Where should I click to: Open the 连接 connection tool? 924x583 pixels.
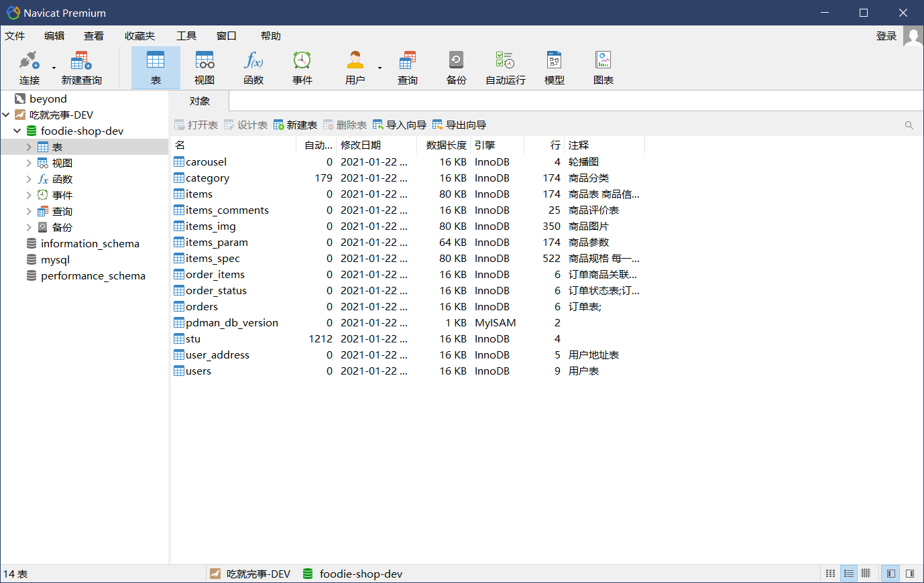[x=29, y=68]
